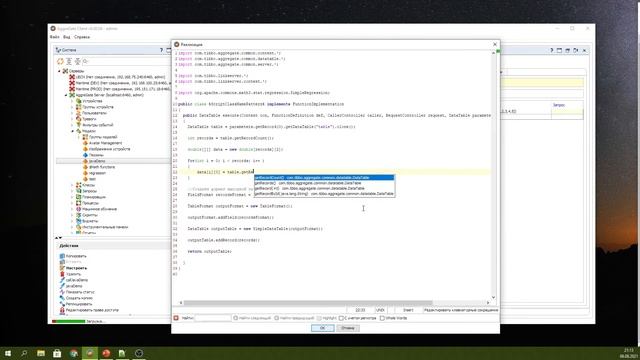Click the Реплицировать action icon
This screenshot has height=360, width=640.
pos(62,304)
